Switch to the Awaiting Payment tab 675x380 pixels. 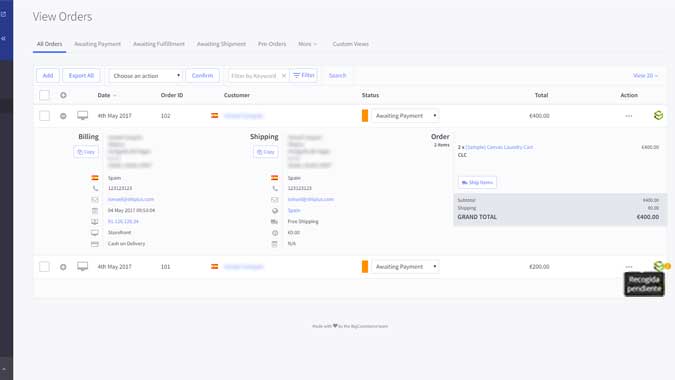click(98, 44)
